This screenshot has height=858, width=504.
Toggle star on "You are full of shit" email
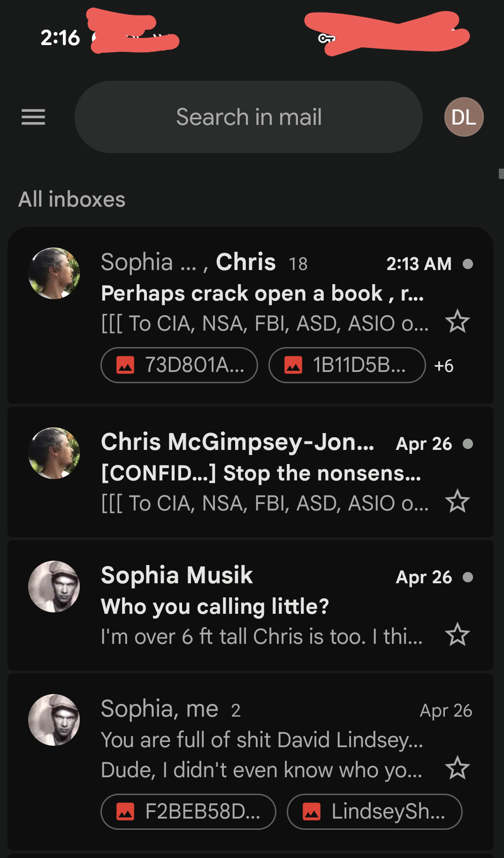pyautogui.click(x=457, y=768)
